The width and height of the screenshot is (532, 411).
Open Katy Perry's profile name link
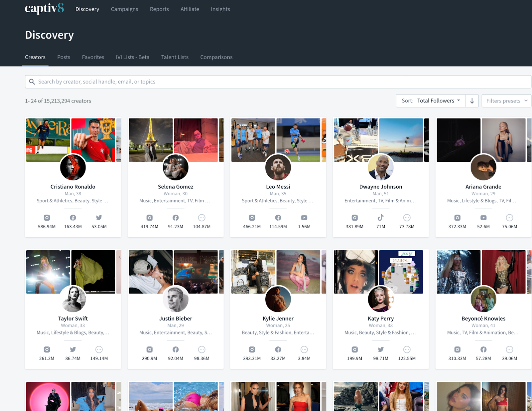pyautogui.click(x=381, y=318)
